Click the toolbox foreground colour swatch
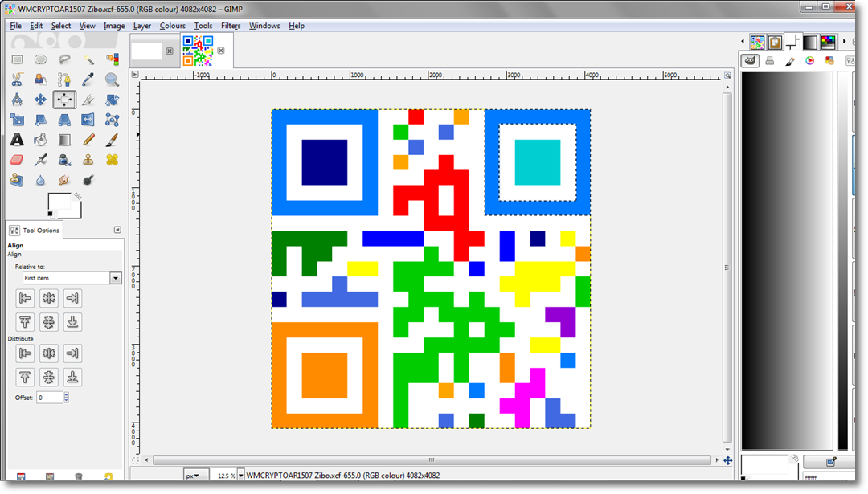Screen dimensions: 868x494 pos(59,202)
